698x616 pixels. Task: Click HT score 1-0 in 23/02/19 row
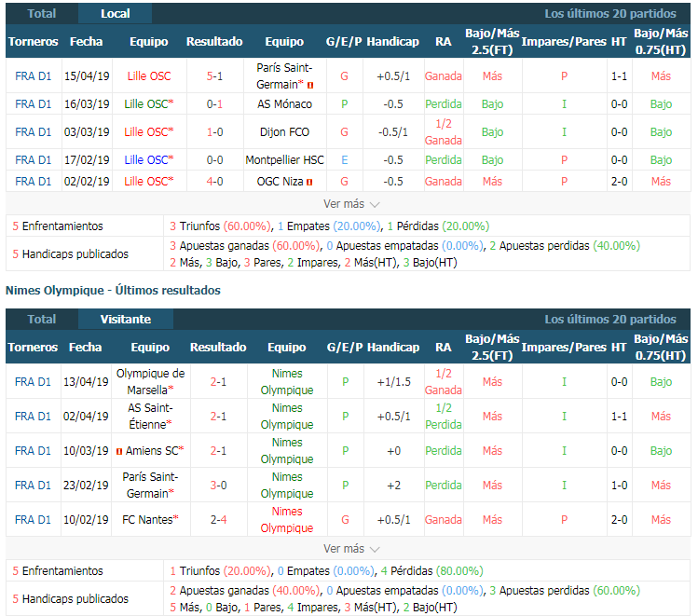pos(619,486)
